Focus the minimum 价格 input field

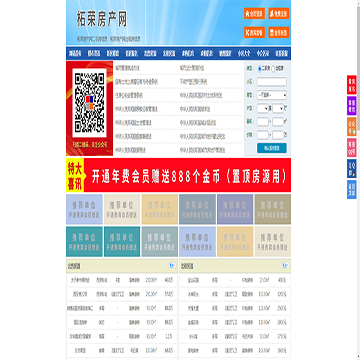[263, 135]
